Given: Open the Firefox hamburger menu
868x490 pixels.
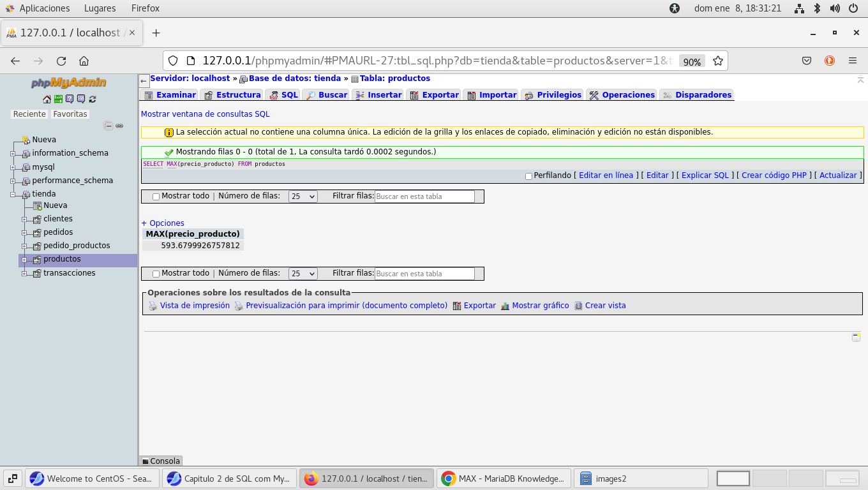Looking at the screenshot, I should [x=853, y=61].
